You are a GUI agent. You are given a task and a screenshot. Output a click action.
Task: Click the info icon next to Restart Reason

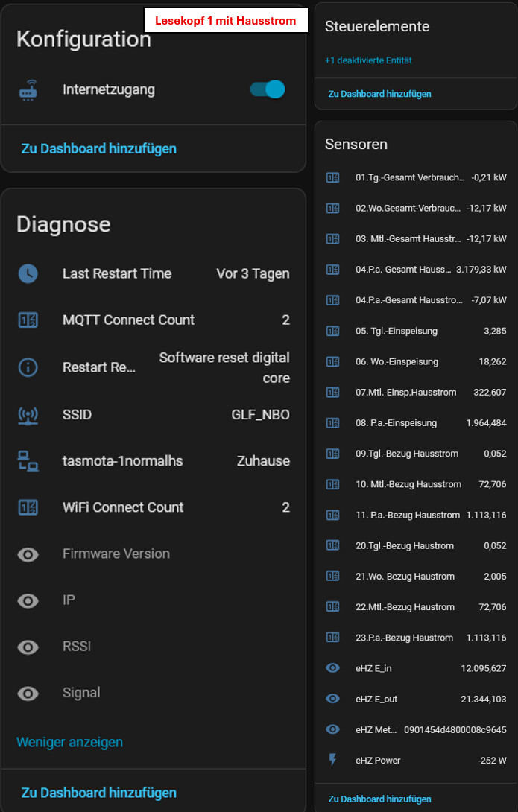(x=28, y=367)
